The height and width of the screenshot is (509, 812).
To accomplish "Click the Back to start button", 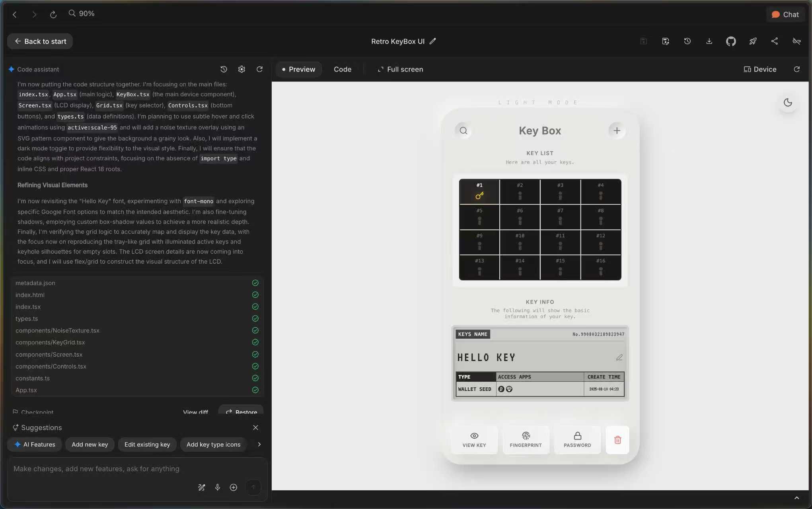I will (x=40, y=41).
